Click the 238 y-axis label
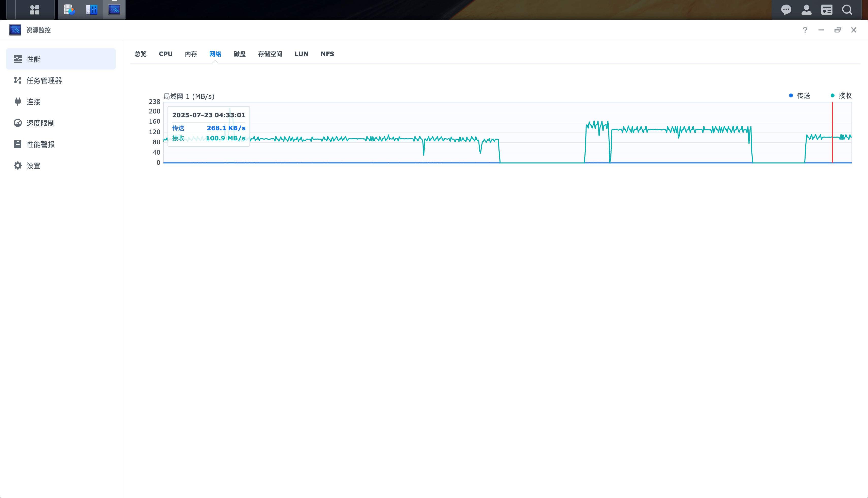 [154, 102]
